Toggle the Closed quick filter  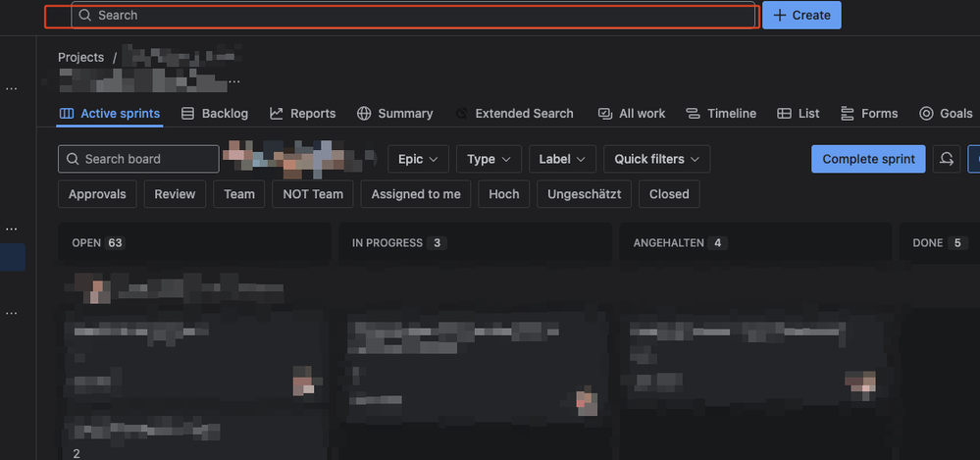tap(669, 194)
